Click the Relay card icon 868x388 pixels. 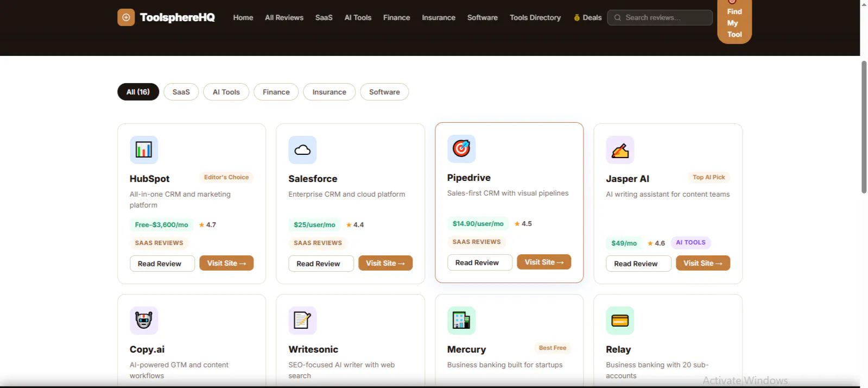tap(620, 321)
